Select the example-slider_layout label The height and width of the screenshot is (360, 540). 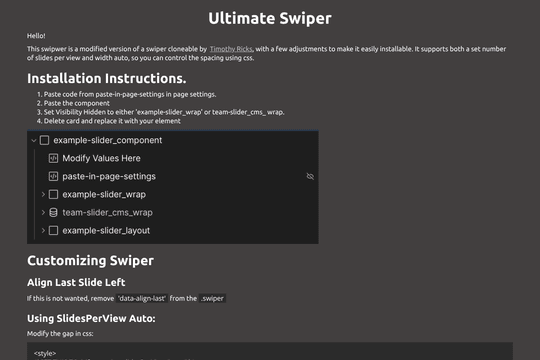point(106,230)
